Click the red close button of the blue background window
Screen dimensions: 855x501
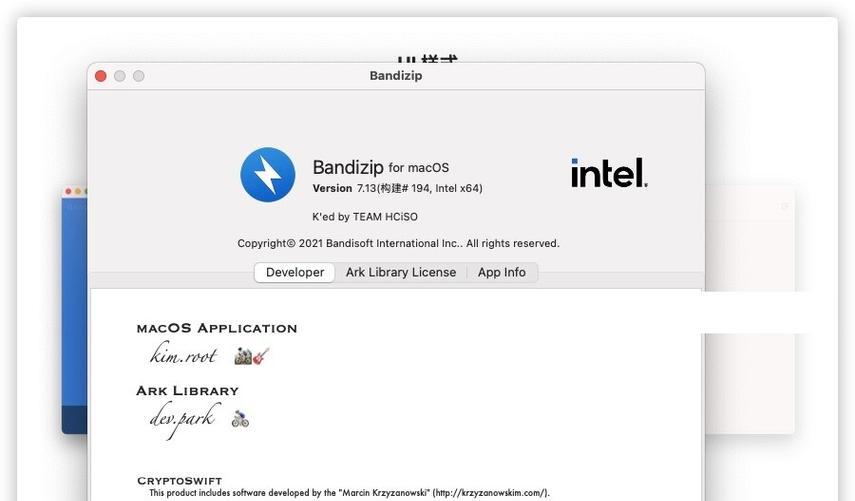(69, 191)
